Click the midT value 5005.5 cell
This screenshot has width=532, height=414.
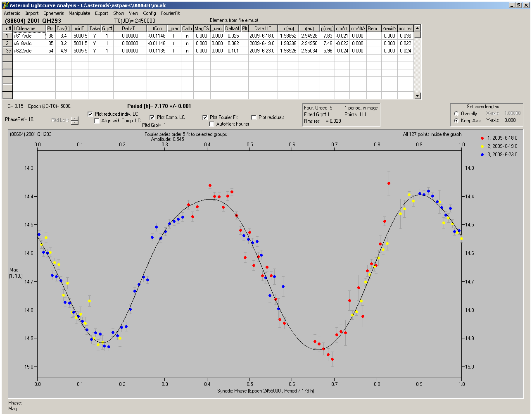[80, 50]
